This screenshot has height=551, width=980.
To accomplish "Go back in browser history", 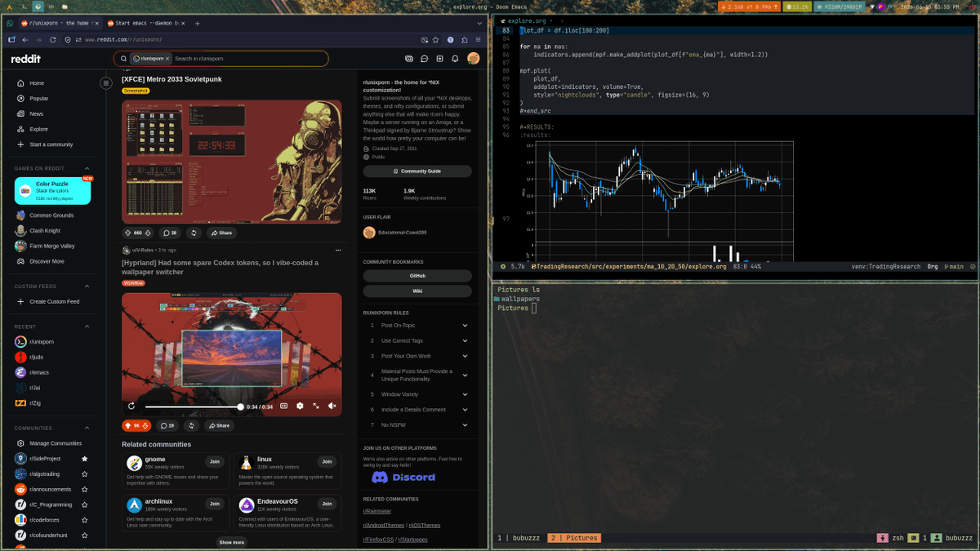I will pyautogui.click(x=25, y=39).
